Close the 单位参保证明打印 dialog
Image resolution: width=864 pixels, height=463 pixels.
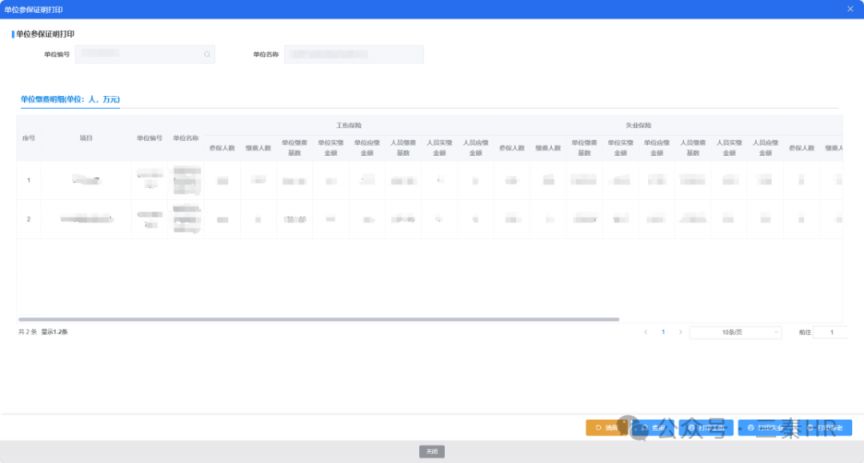[851, 8]
